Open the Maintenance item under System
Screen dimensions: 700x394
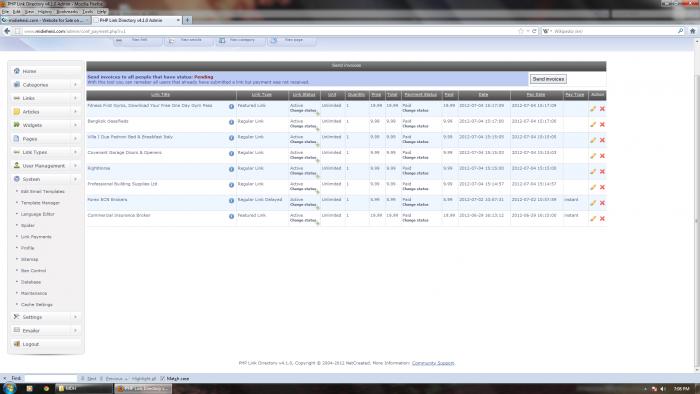[x=34, y=294]
